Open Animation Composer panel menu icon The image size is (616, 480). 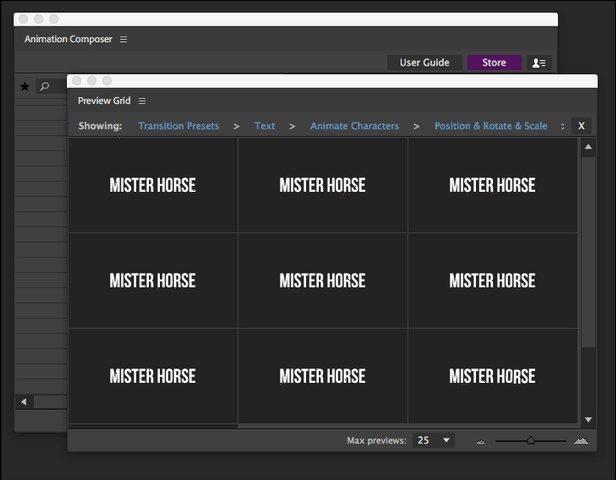click(x=124, y=40)
